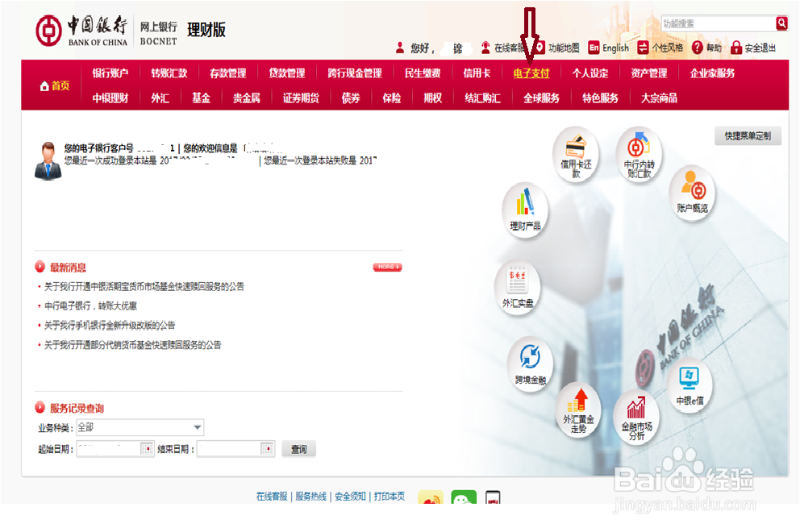Click the 功能地图 icon in the header

pyautogui.click(x=540, y=48)
